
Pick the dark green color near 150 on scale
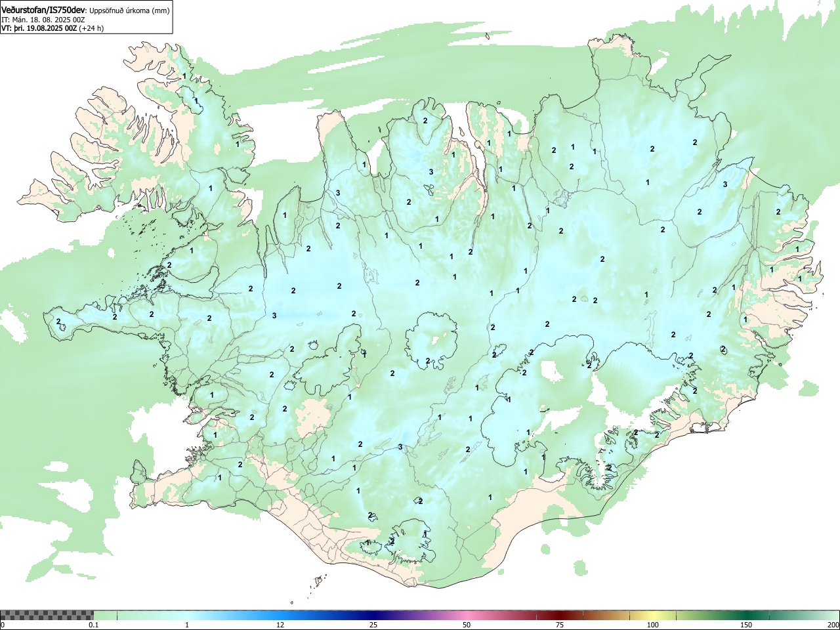click(746, 615)
